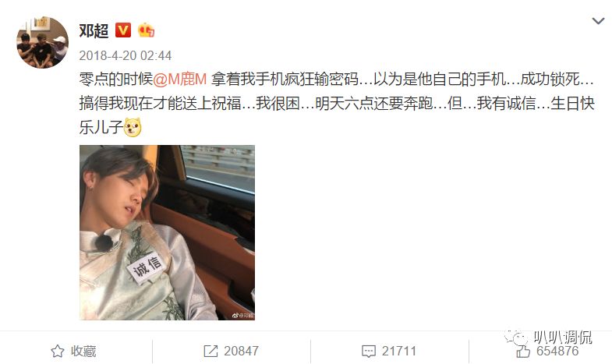Expand the post options chevron menu
The image size is (612, 364).
click(598, 21)
